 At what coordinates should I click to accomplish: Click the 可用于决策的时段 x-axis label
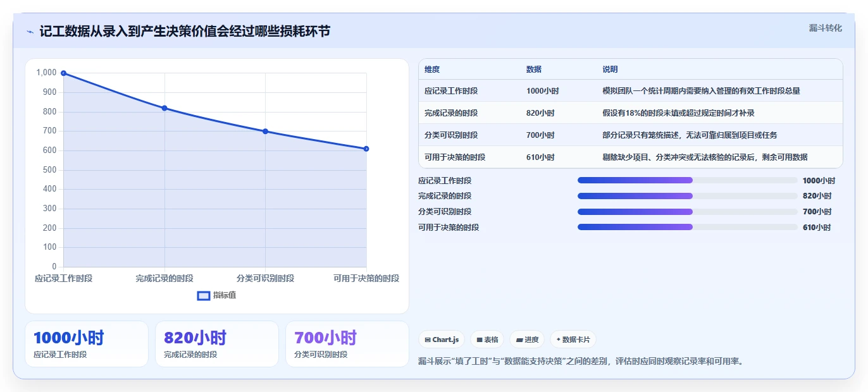[x=366, y=278]
